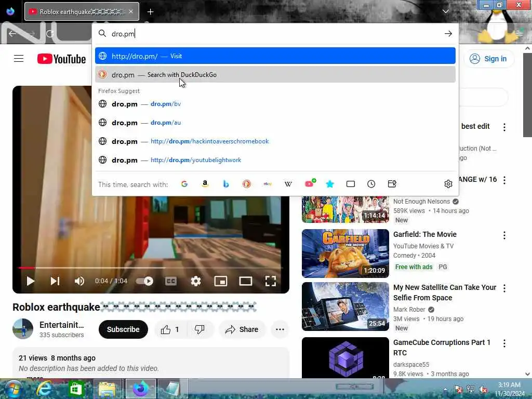Mute the video volume
Screen dimensions: 532x399
tap(79, 281)
